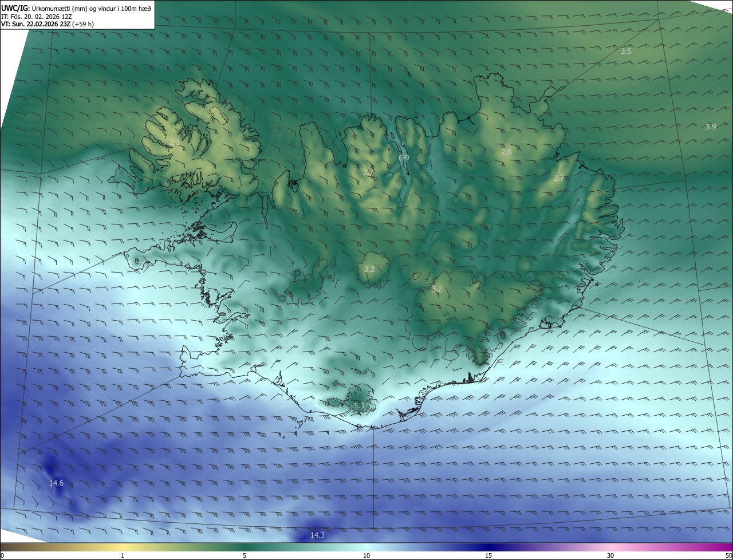
Task: Click the color scale tick label 0
Action: [x=2, y=555]
